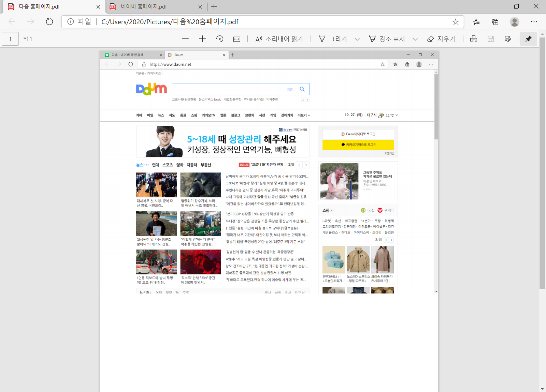Open the Collections icon
The width and height of the screenshot is (546, 392).
495,22
